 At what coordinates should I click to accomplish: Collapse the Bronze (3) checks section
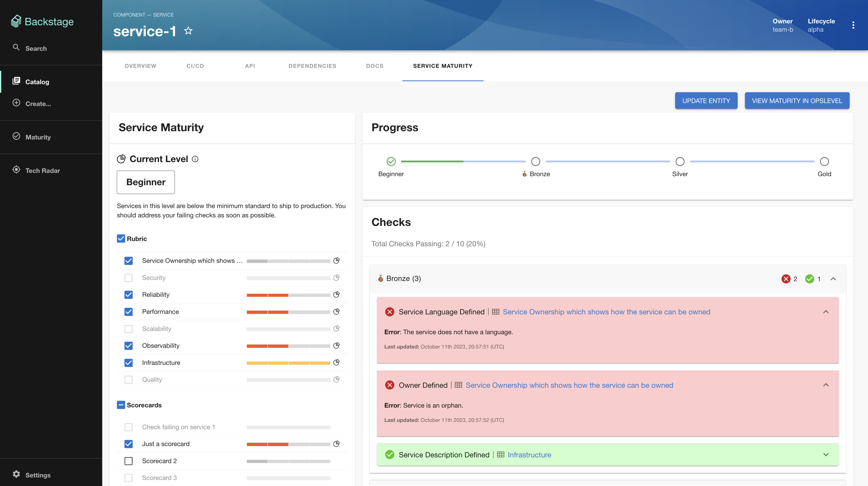(x=833, y=279)
